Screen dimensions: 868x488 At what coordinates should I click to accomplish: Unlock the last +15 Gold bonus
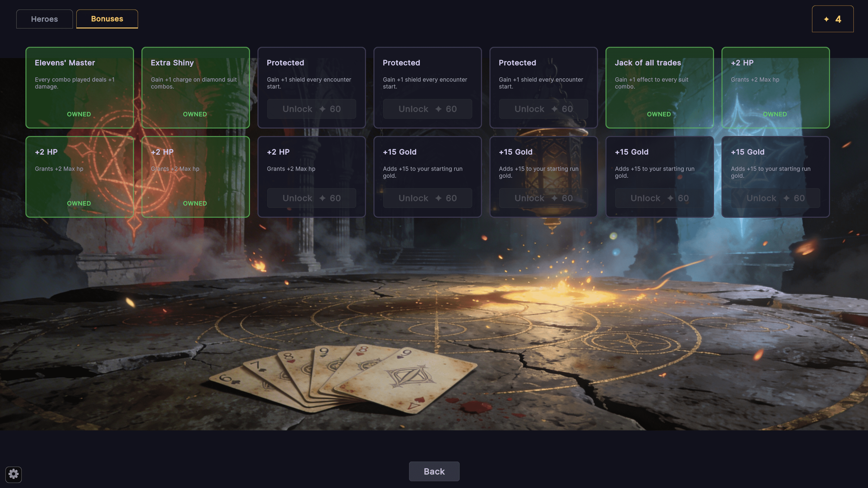coord(775,198)
